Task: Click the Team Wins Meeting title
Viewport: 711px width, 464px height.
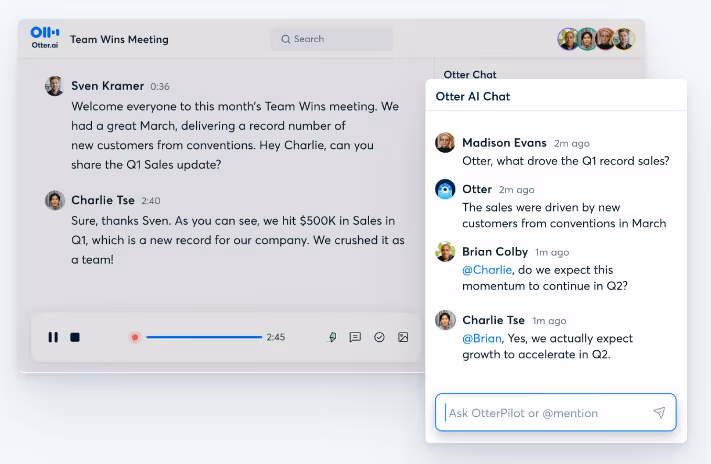Action: click(x=119, y=39)
